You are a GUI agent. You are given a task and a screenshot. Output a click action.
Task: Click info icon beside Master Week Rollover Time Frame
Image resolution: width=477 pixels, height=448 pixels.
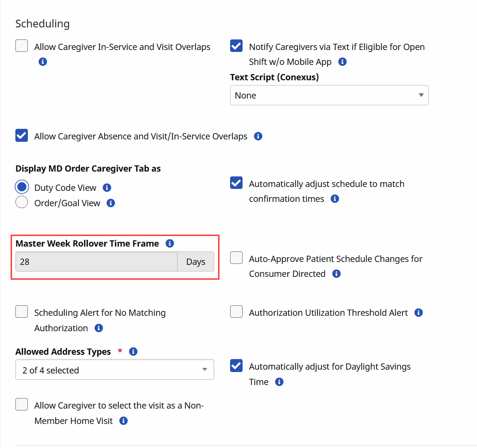click(170, 244)
